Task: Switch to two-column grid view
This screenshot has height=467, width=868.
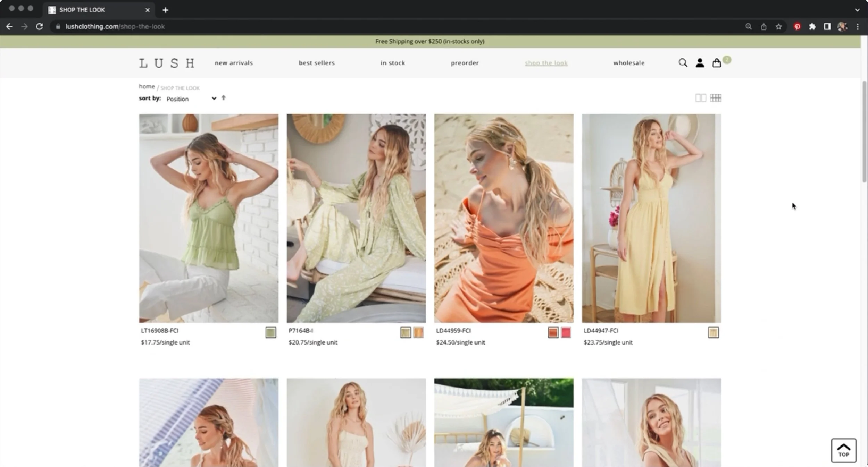Action: 700,98
